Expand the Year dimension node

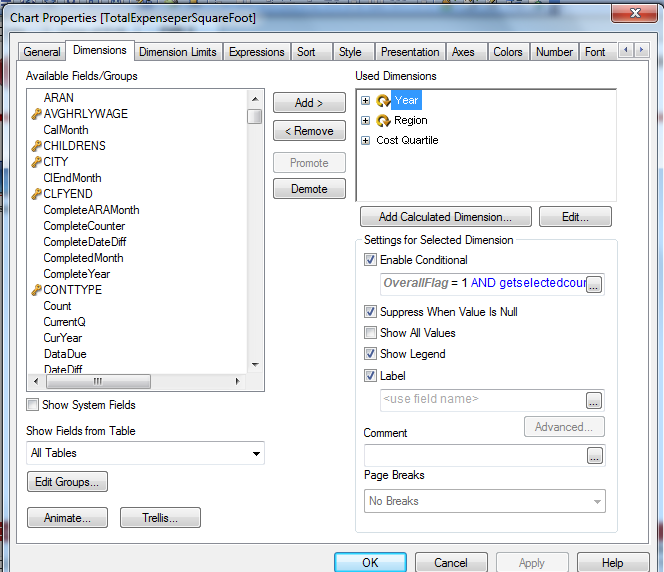(x=365, y=101)
